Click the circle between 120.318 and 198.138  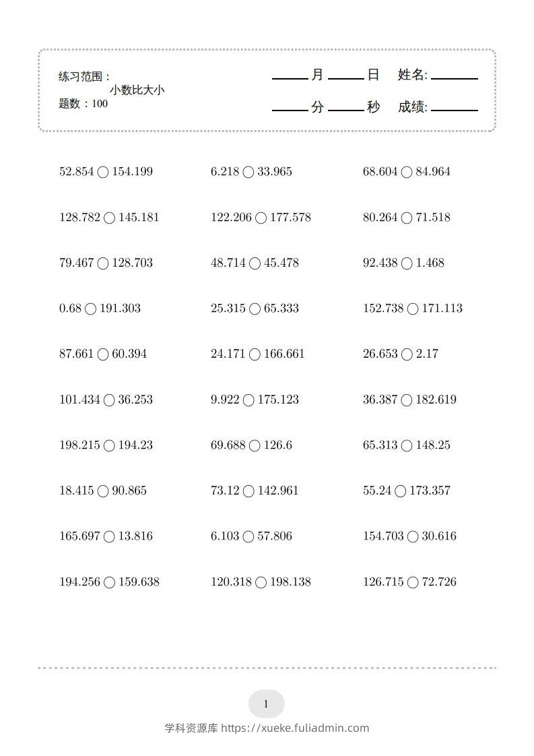coord(261,583)
